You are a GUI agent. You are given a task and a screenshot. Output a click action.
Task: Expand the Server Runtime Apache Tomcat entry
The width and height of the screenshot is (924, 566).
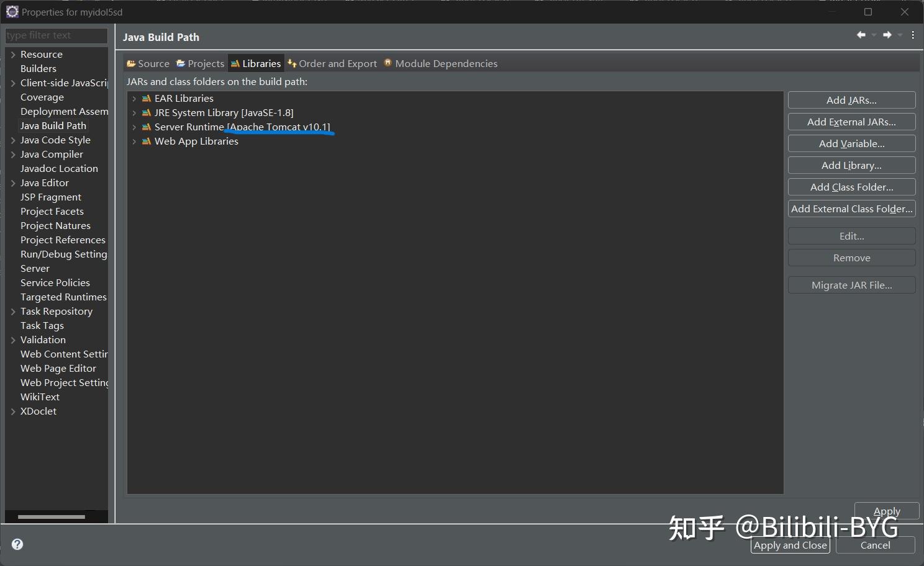pos(134,127)
